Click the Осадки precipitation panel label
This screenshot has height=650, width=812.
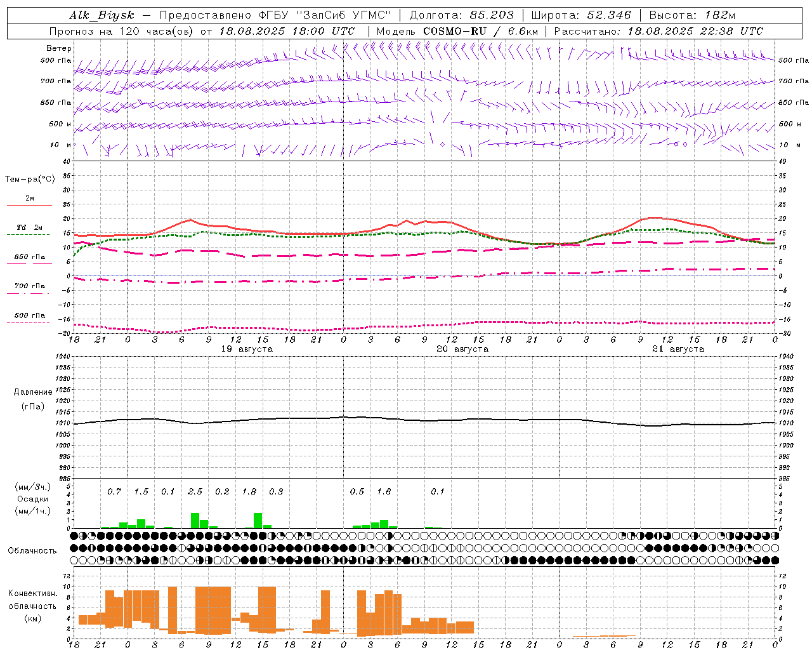pos(33,499)
